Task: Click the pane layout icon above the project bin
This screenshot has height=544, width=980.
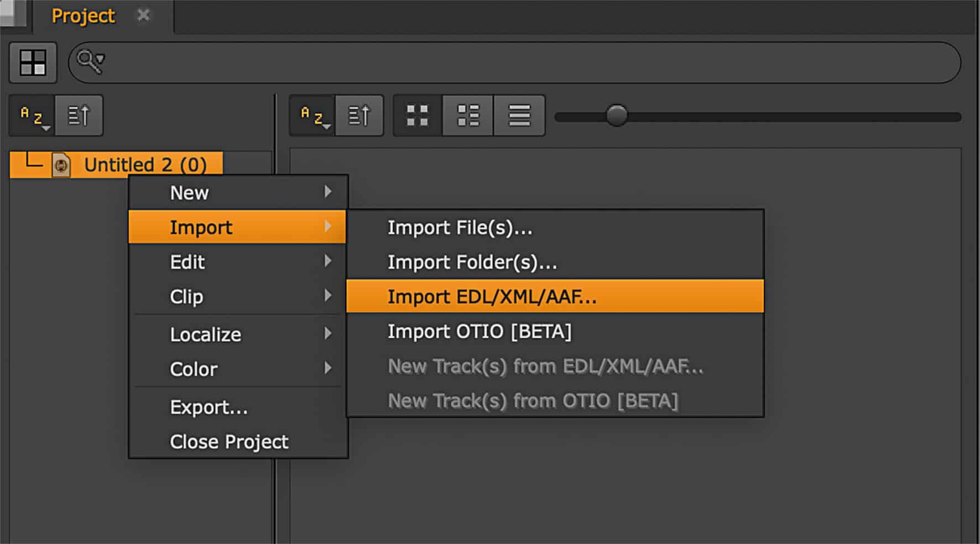Action: [x=32, y=62]
